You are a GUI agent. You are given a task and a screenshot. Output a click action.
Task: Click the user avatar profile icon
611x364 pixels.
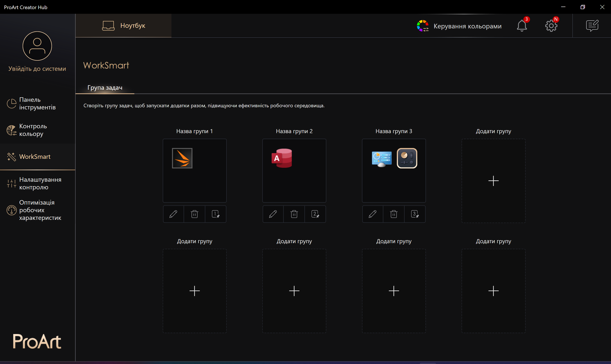pyautogui.click(x=37, y=46)
